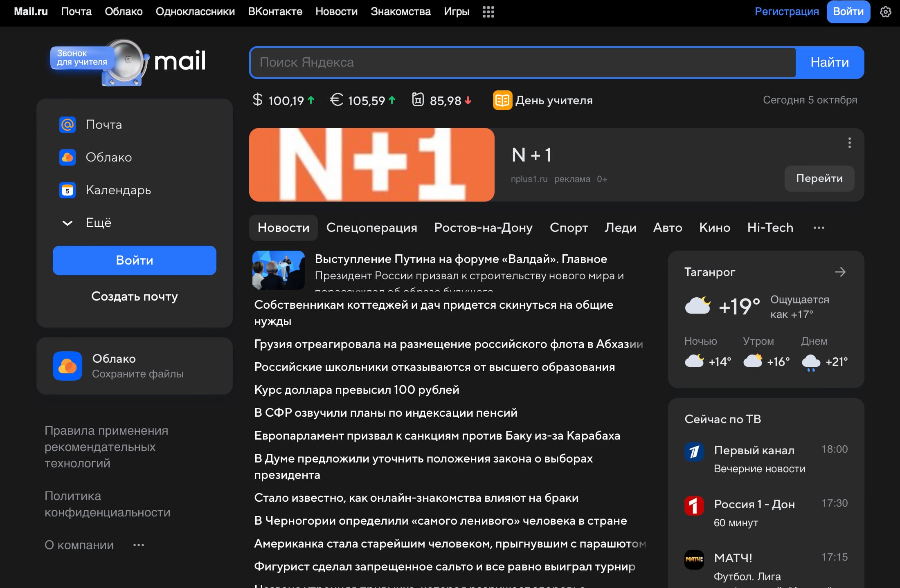
Task: Open Одноклассники in top navigation
Action: (195, 11)
